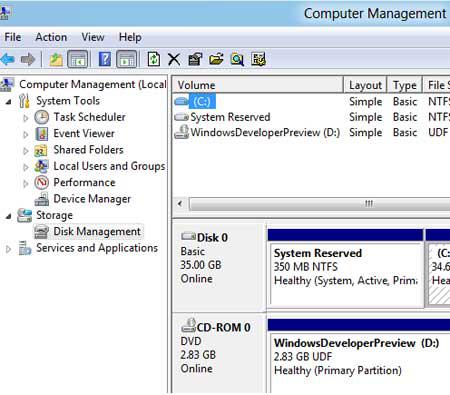
Task: Open the File menu
Action: (13, 37)
